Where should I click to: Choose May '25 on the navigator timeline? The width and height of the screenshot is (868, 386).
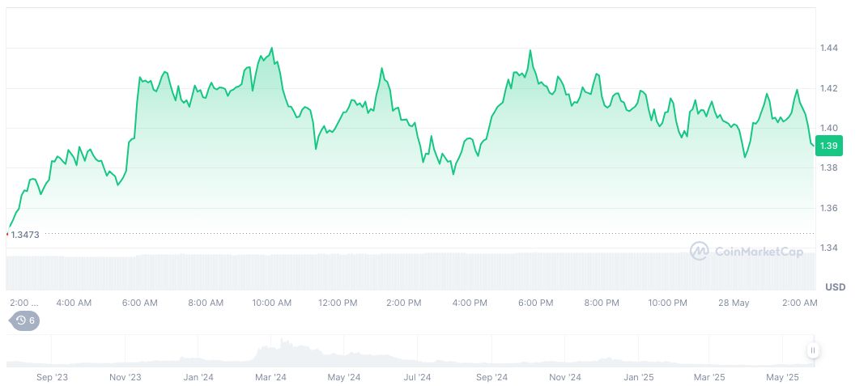pyautogui.click(x=782, y=377)
